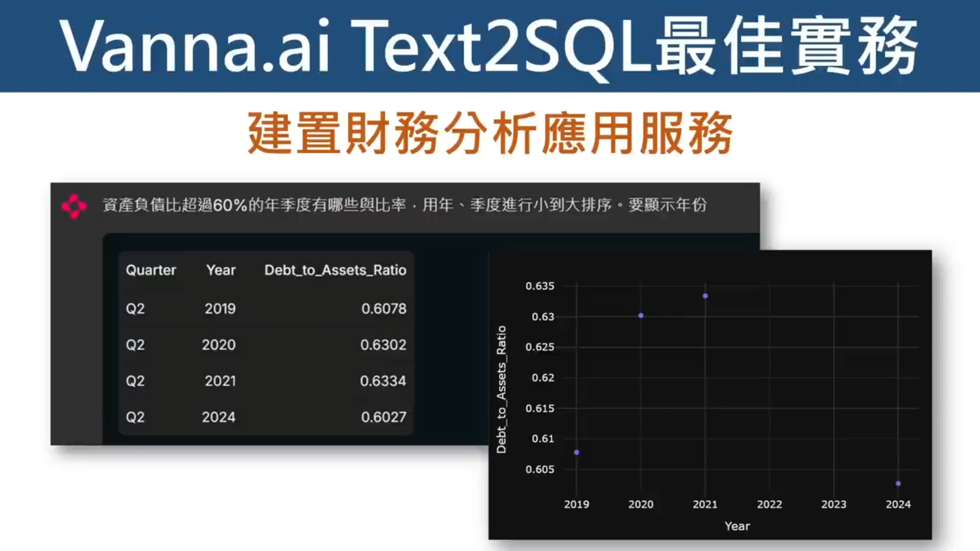The width and height of the screenshot is (980, 551).
Task: Click the 2020 x-axis tick label
Action: 641,505
